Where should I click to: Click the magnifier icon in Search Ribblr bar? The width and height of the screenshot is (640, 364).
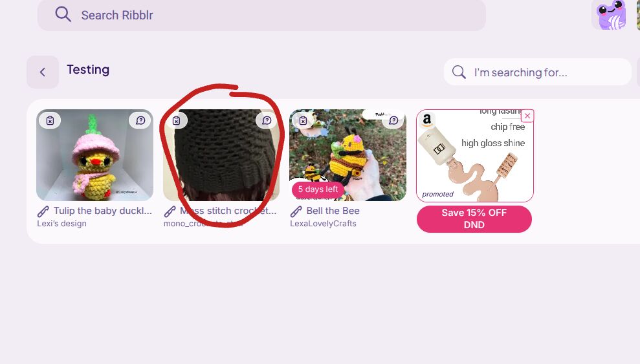click(x=63, y=15)
